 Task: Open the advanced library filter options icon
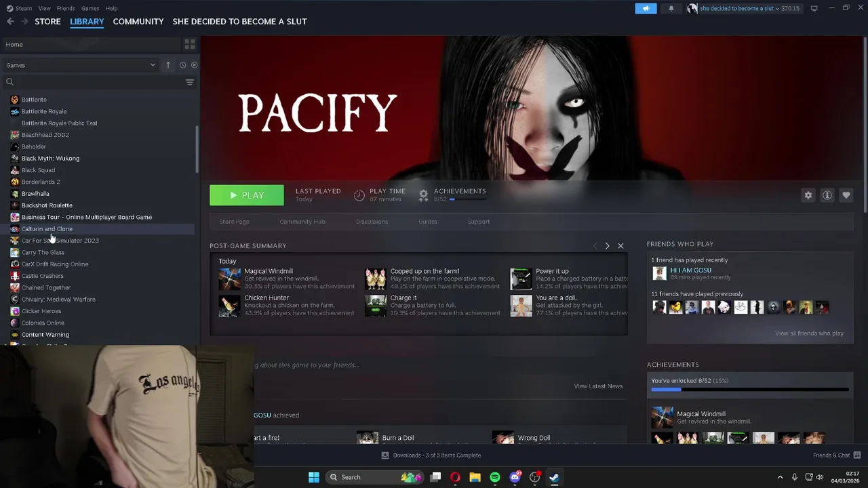coord(190,82)
